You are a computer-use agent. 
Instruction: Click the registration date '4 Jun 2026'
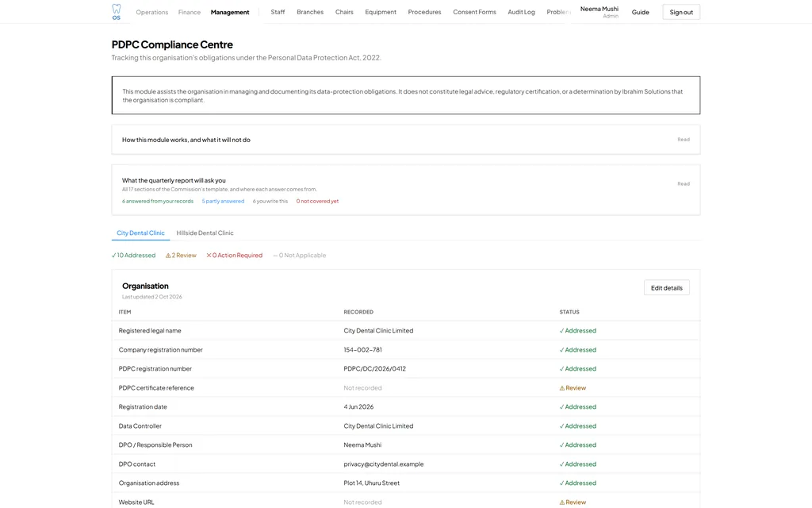coord(358,407)
